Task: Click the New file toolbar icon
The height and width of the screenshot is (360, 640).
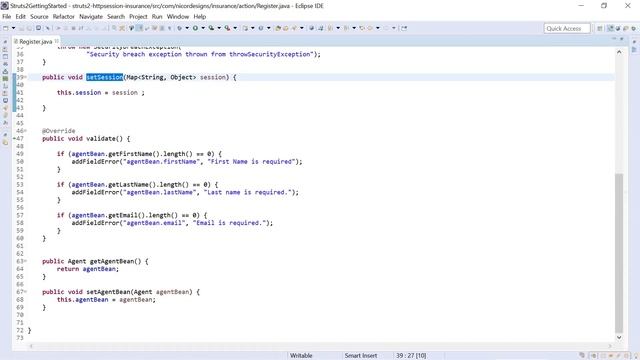Action: tap(6, 28)
